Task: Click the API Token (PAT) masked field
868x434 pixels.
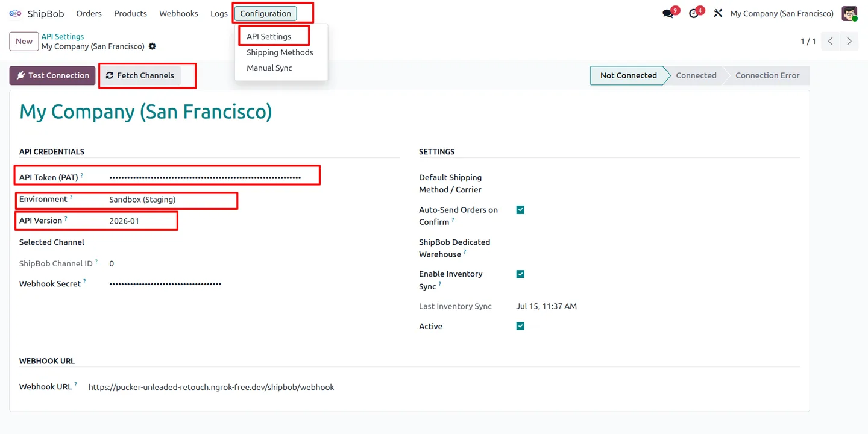Action: pyautogui.click(x=205, y=178)
